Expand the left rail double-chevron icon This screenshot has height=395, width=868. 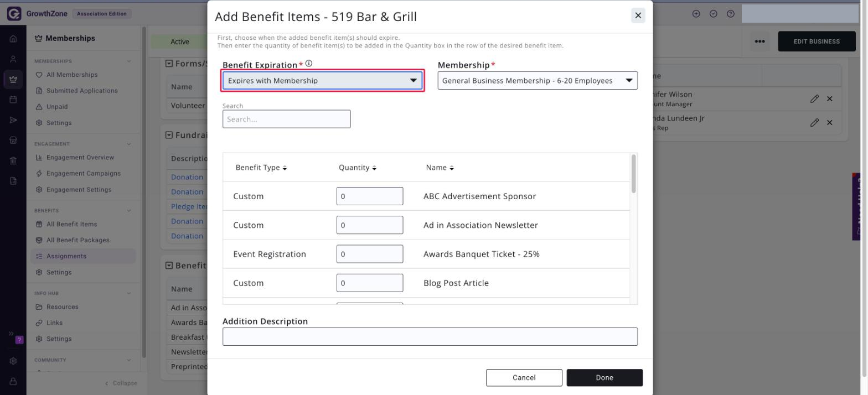coord(11,334)
